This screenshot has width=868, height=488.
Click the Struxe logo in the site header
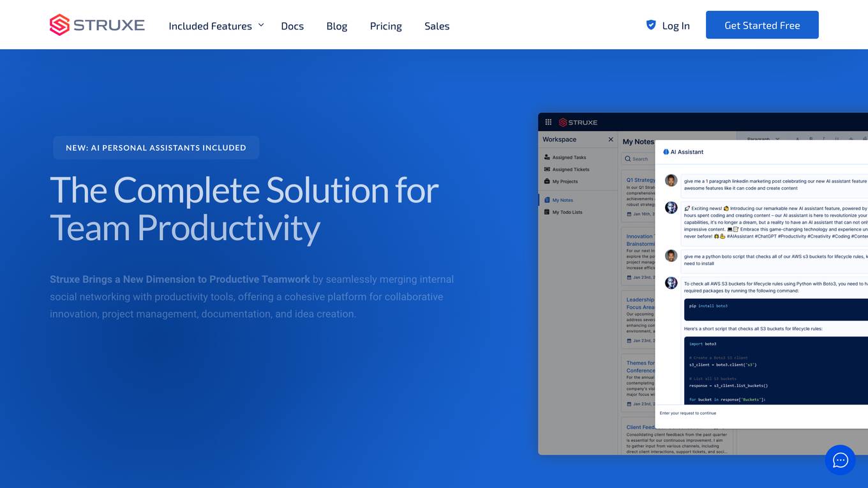pyautogui.click(x=97, y=25)
